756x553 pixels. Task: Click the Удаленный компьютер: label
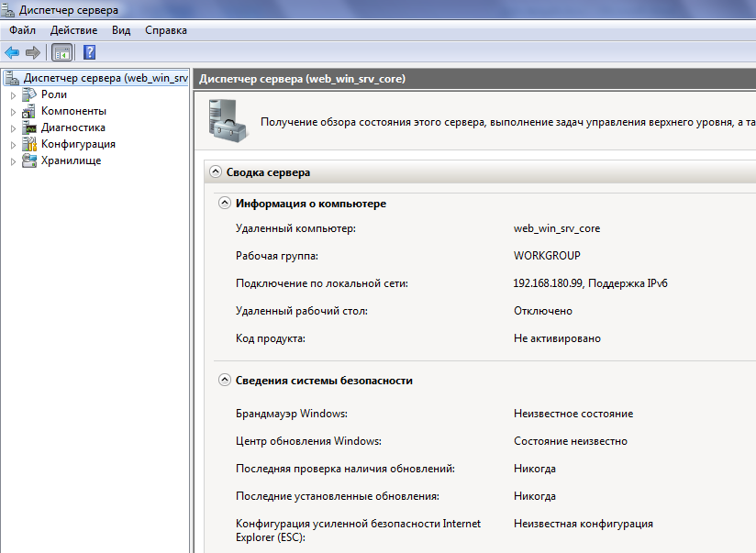click(x=295, y=228)
